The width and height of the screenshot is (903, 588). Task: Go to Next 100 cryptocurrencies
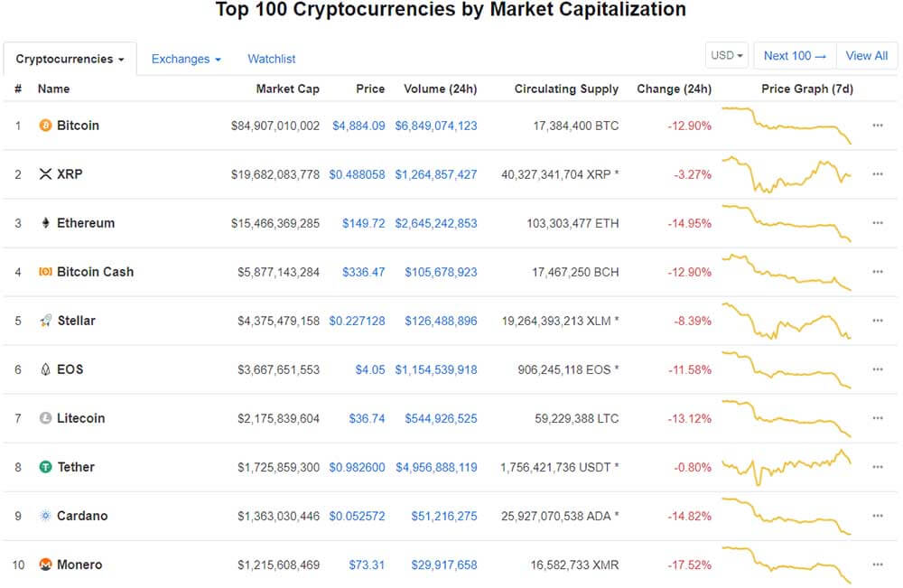[x=795, y=55]
